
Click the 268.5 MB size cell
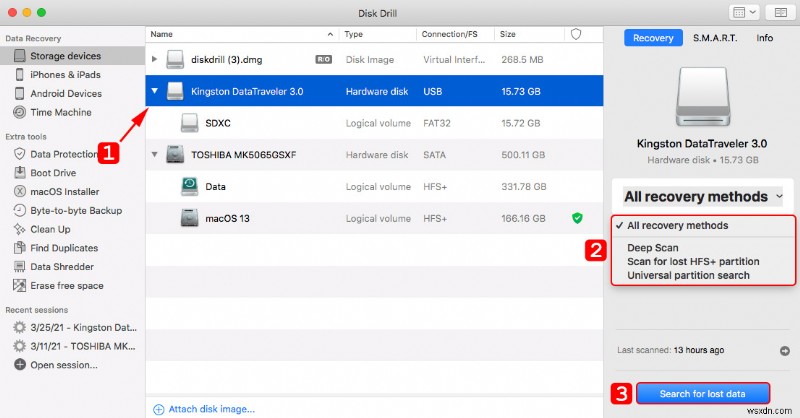click(x=522, y=60)
